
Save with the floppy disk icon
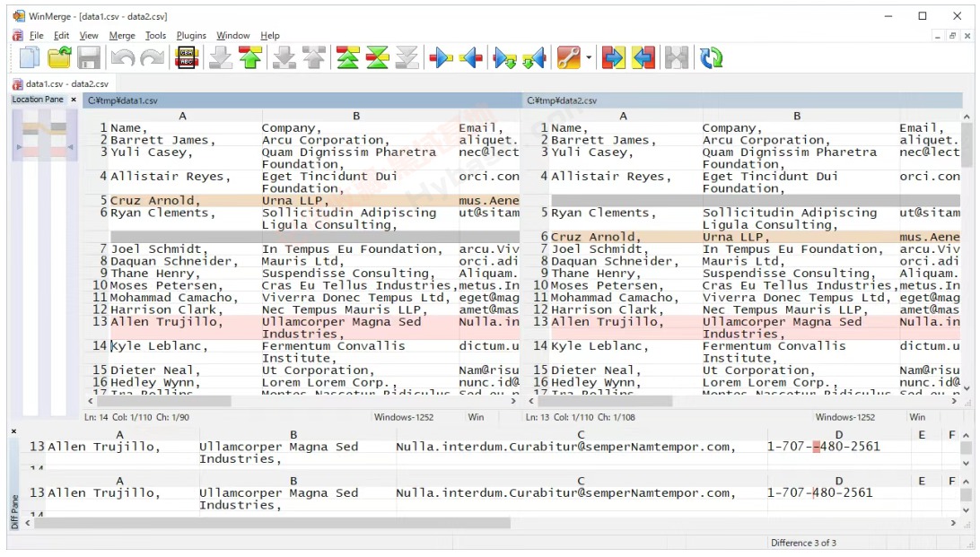89,58
